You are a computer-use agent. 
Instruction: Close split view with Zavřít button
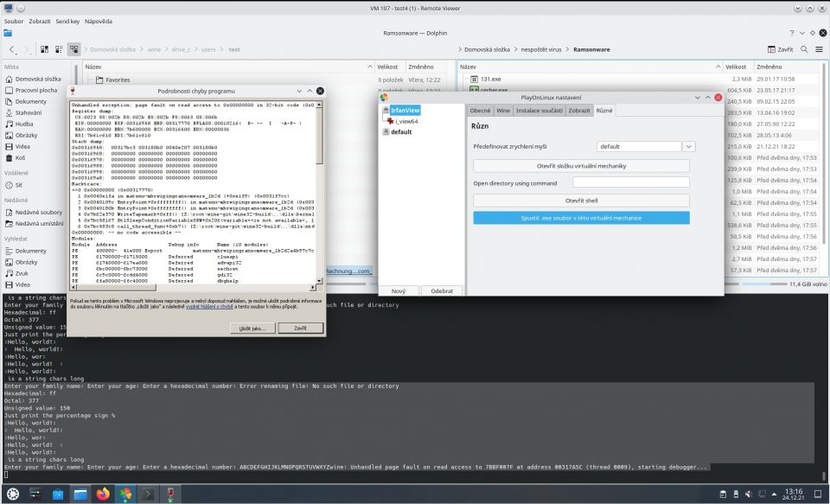click(780, 49)
